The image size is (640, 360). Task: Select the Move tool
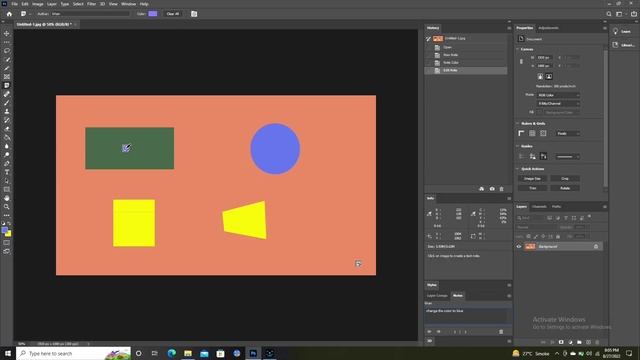click(x=7, y=33)
